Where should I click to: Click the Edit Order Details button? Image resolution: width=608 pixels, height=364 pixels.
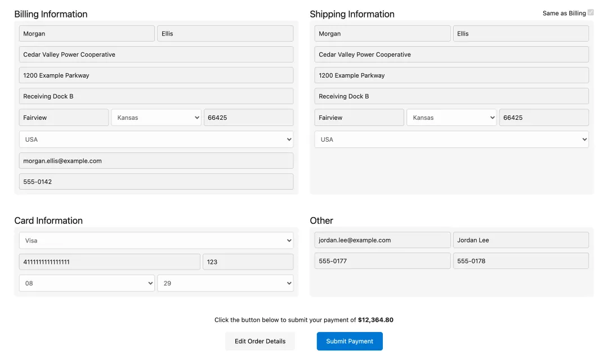click(260, 341)
